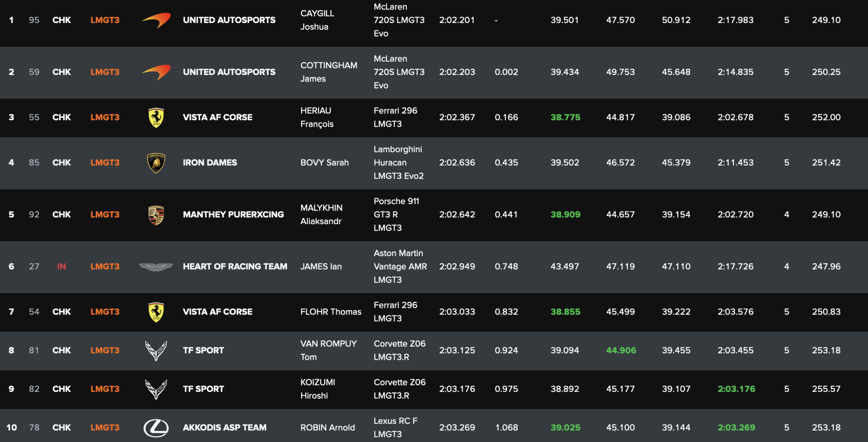Click best lap time 2:02.201
The width and height of the screenshot is (868, 442).
click(457, 20)
